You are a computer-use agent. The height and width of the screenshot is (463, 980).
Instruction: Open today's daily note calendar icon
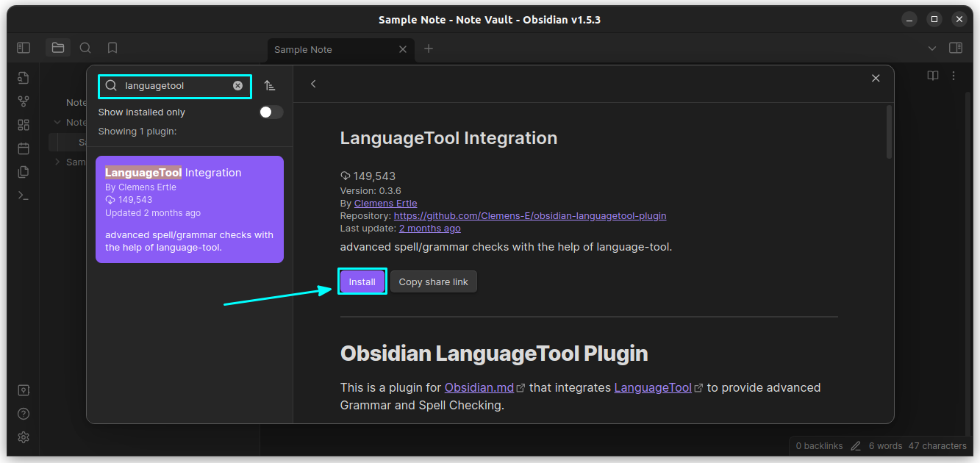[23, 148]
